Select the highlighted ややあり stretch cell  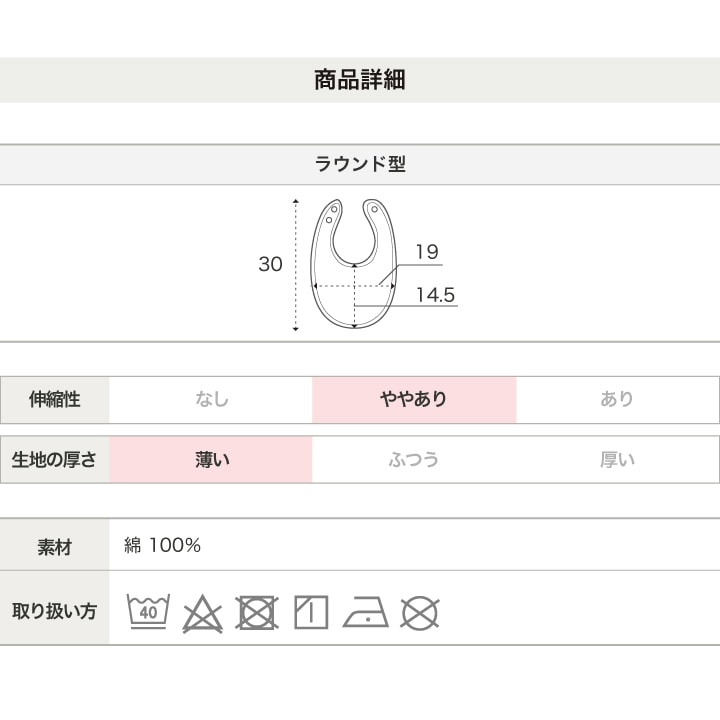pyautogui.click(x=414, y=399)
